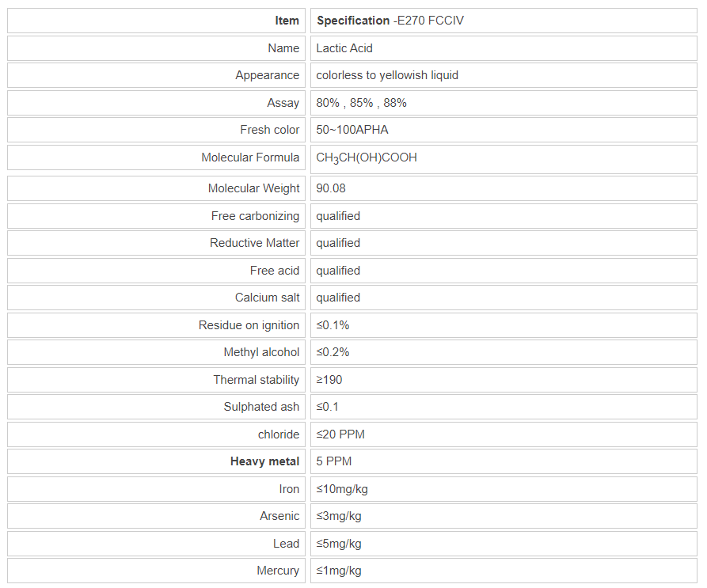Click colorless to yellowish liquid text
707x588 pixels.
[x=387, y=75]
